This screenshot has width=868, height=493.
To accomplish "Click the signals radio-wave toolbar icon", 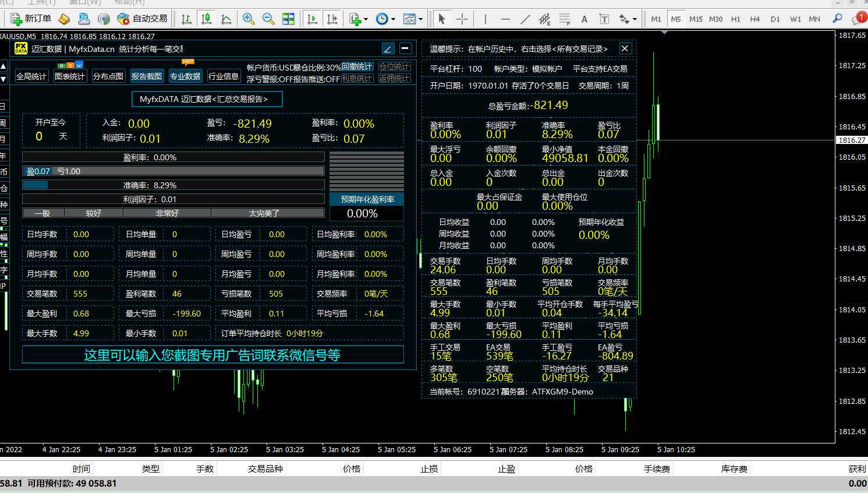I will (104, 19).
